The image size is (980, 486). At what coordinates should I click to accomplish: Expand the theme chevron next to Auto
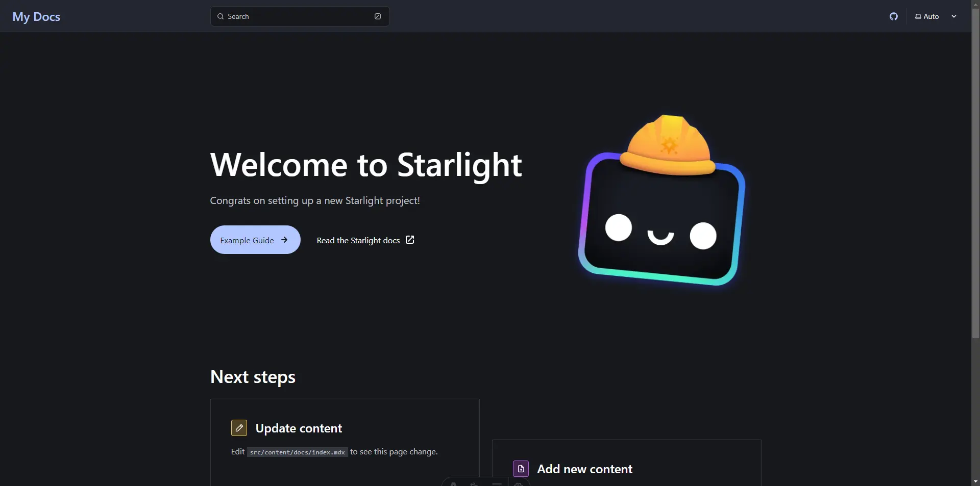tap(953, 16)
